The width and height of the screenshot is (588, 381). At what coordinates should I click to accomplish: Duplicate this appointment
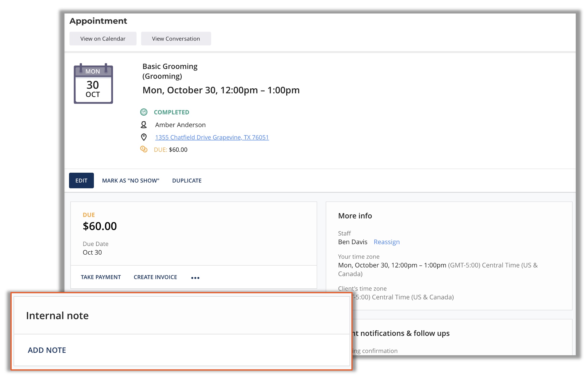point(187,181)
